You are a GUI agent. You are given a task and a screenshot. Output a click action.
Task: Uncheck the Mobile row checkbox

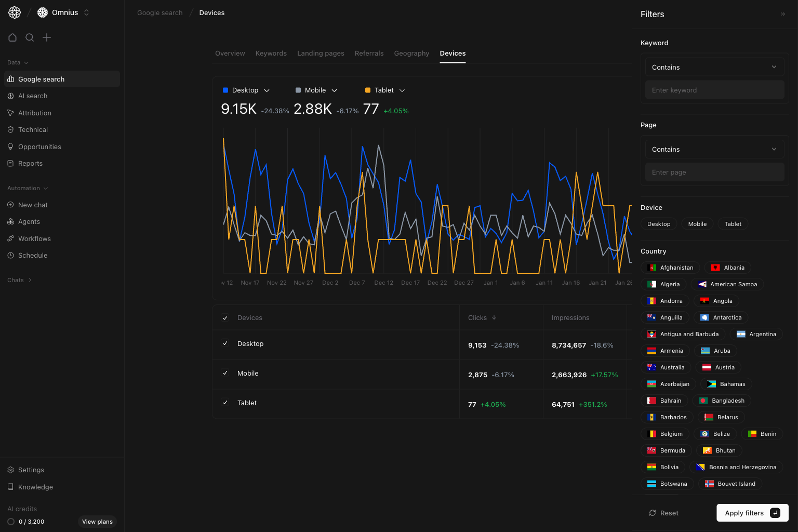tap(225, 373)
